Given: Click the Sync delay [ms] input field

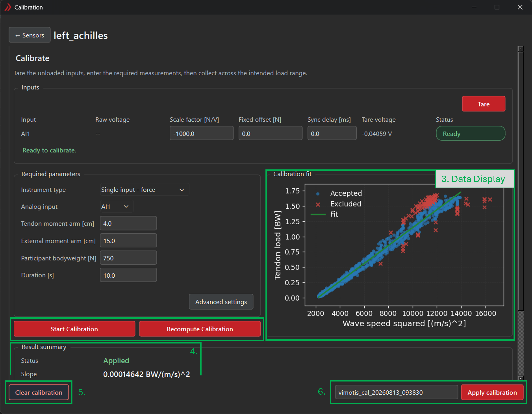Looking at the screenshot, I should coord(332,134).
